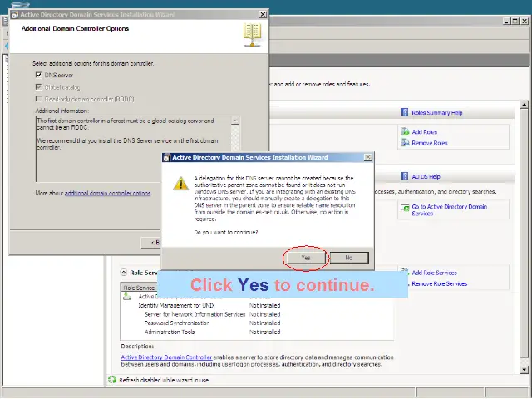Click the Read-only domain controller (RODC) checkbox
Image resolution: width=532 pixels, height=399 pixels.
(39, 99)
